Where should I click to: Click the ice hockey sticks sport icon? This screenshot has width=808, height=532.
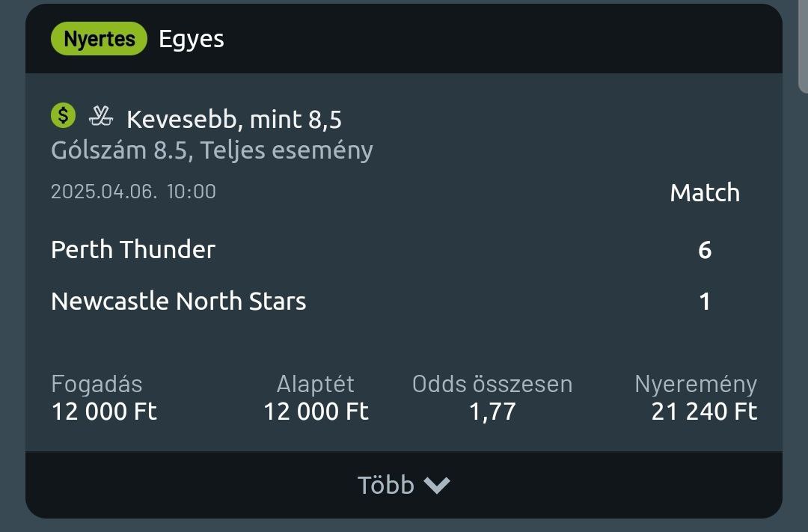pos(101,116)
